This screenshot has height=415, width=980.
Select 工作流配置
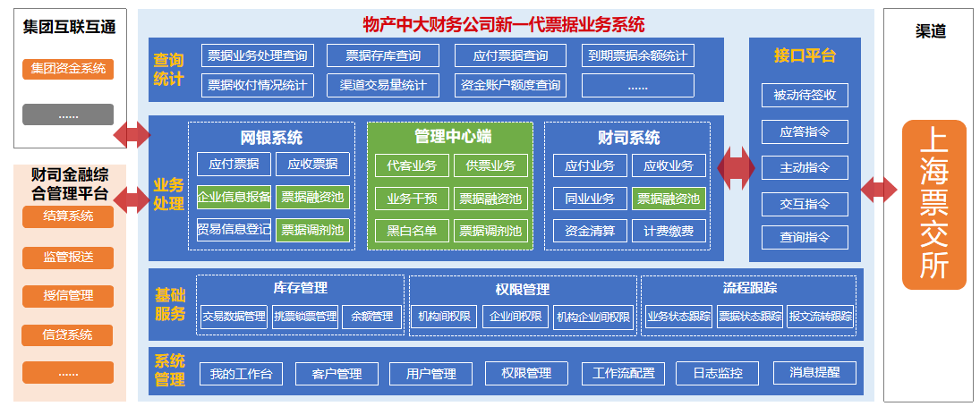coord(623,373)
